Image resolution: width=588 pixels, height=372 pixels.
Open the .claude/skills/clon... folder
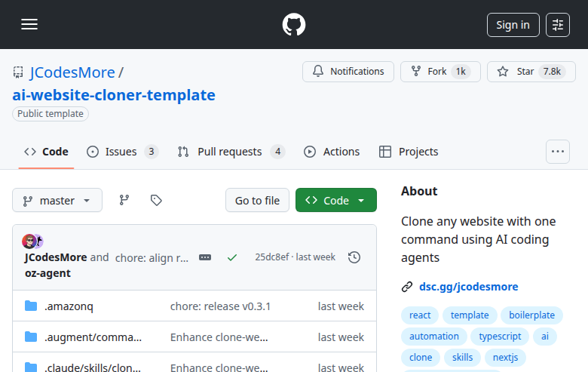(x=93, y=367)
